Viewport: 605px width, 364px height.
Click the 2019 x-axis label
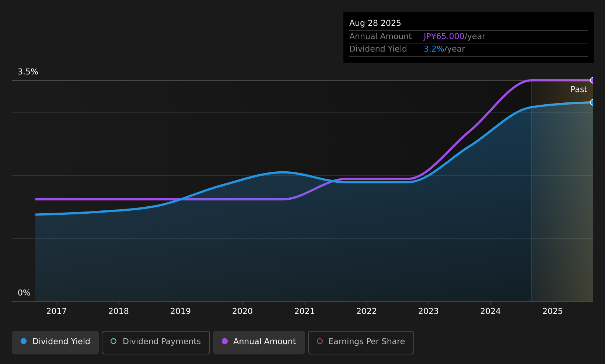click(x=181, y=311)
